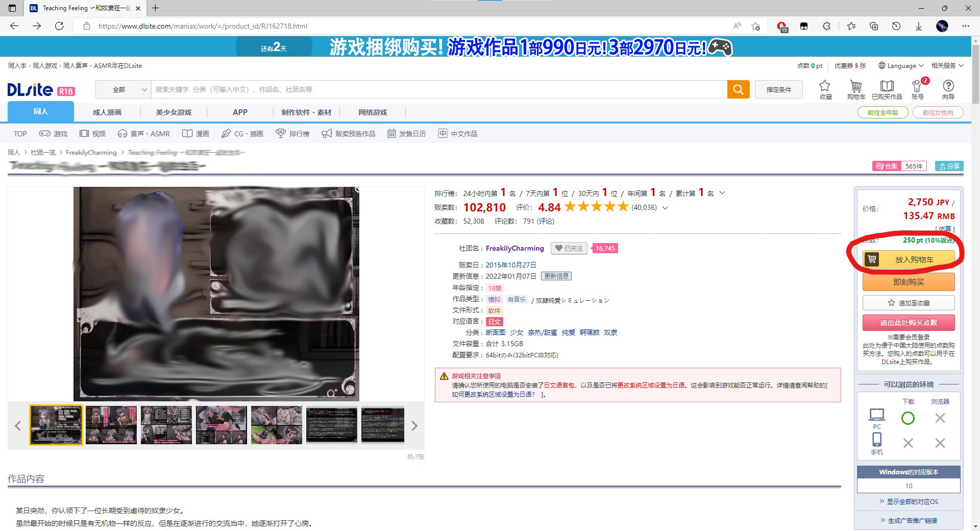Click the FreakilyCharming circle name link
This screenshot has height=531, width=980.
[x=514, y=248]
